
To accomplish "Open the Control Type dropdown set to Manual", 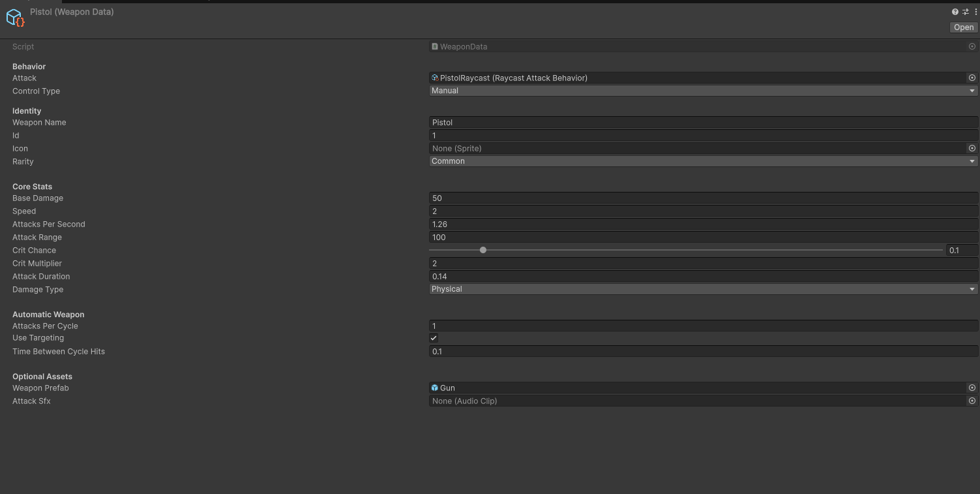I will pos(704,91).
